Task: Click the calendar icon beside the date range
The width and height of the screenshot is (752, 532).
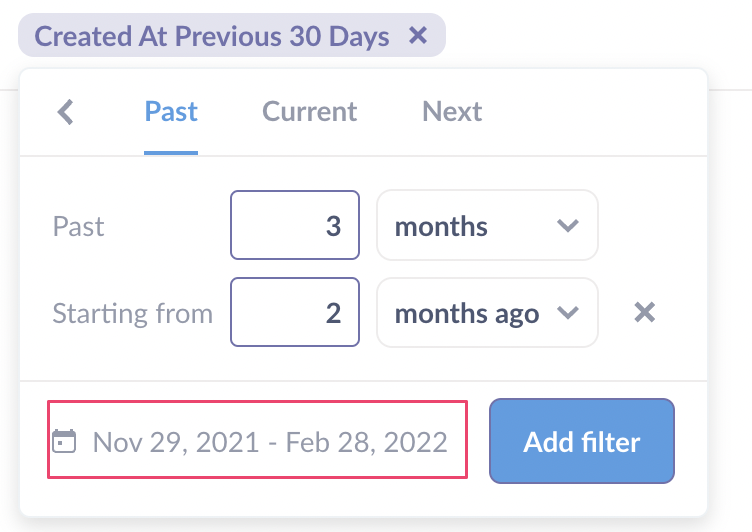Action: (64, 441)
